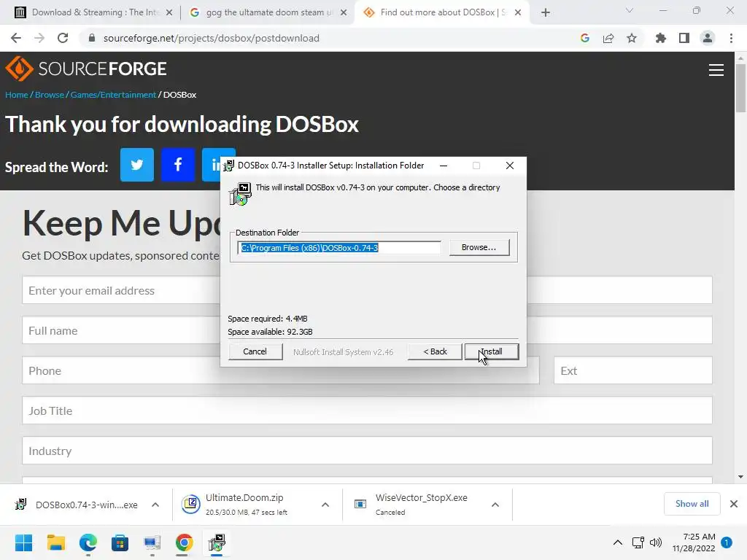Close the Google search tab
The height and width of the screenshot is (560, 747).
pyautogui.click(x=344, y=12)
